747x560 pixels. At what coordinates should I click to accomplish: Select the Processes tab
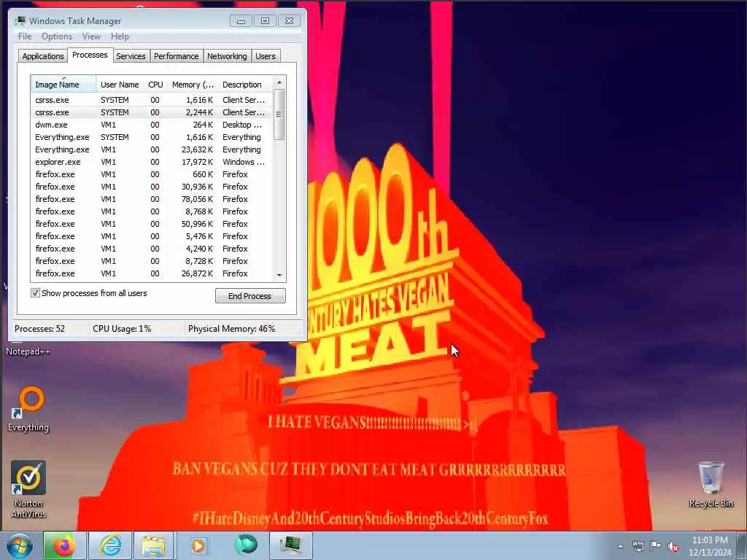click(90, 55)
